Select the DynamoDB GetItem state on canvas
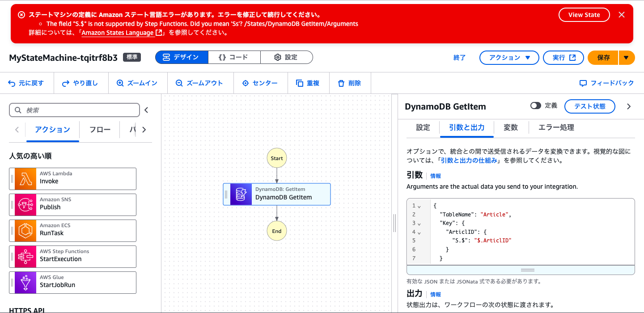Image resolution: width=644 pixels, height=313 pixels. (277, 195)
